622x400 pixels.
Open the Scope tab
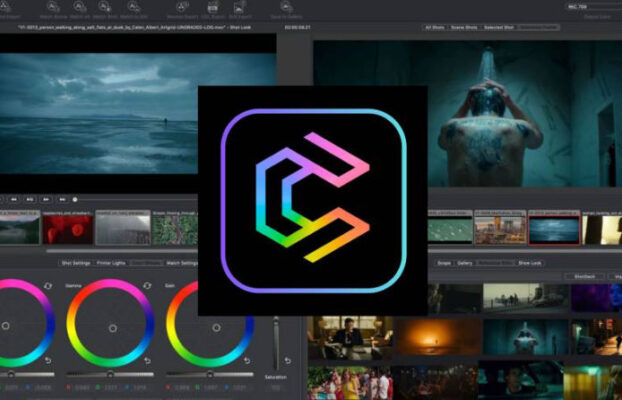[444, 263]
